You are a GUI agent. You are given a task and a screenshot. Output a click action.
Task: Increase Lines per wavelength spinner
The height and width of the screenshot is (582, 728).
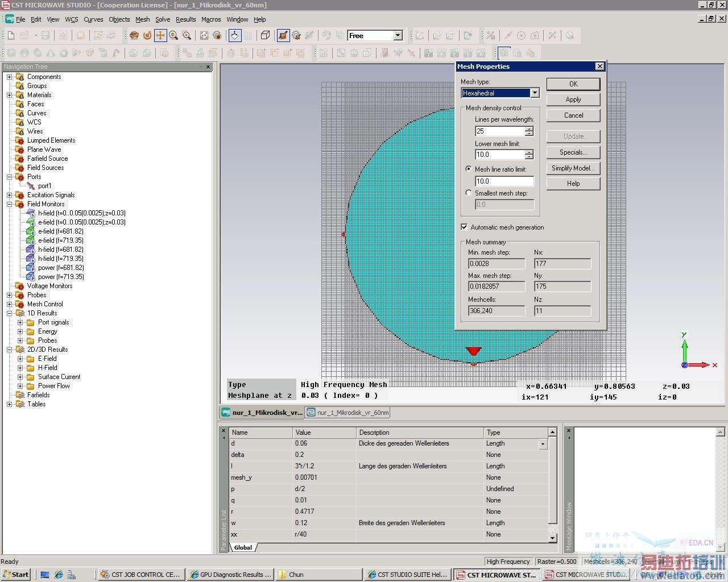click(x=529, y=128)
